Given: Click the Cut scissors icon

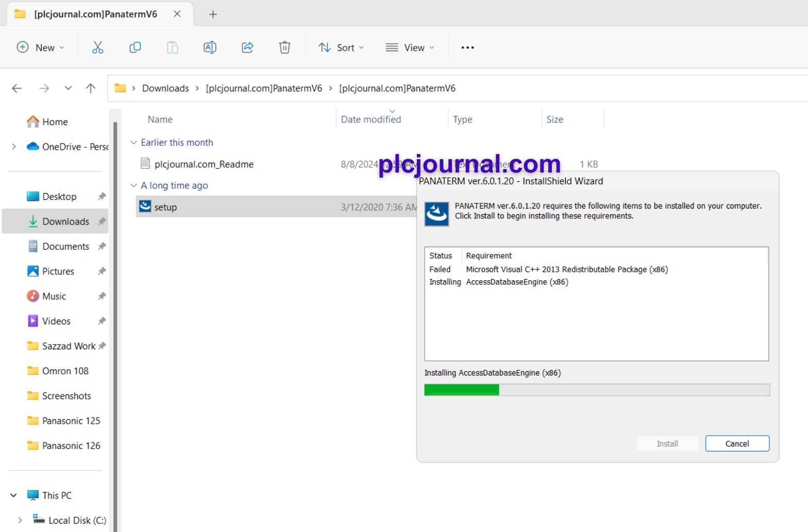Looking at the screenshot, I should coord(97,47).
